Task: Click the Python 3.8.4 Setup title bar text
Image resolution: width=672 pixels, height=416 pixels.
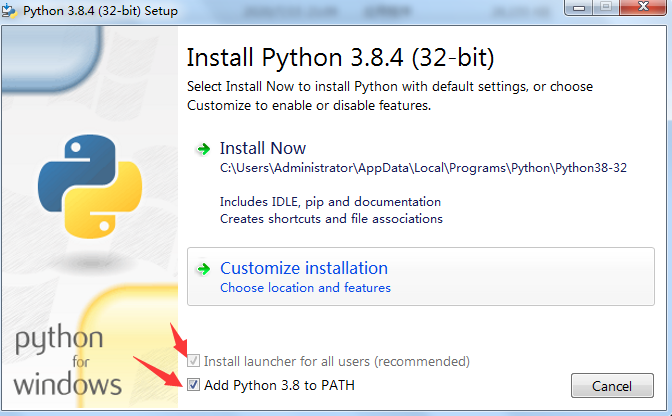Action: pos(100,11)
